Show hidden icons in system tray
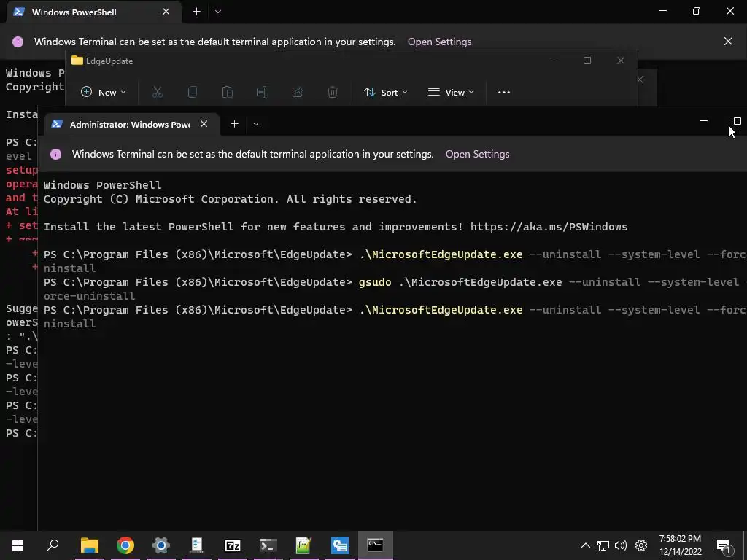This screenshot has width=747, height=560. coord(586,545)
